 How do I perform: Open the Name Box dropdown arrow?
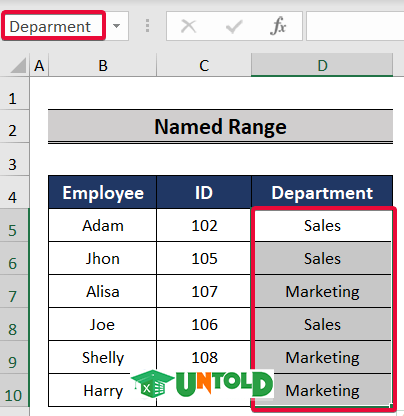[116, 26]
